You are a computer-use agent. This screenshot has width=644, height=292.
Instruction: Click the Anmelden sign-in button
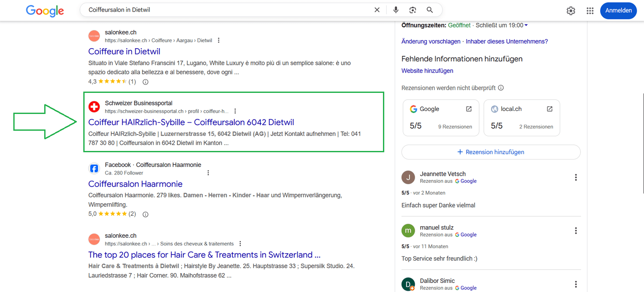pos(618,11)
